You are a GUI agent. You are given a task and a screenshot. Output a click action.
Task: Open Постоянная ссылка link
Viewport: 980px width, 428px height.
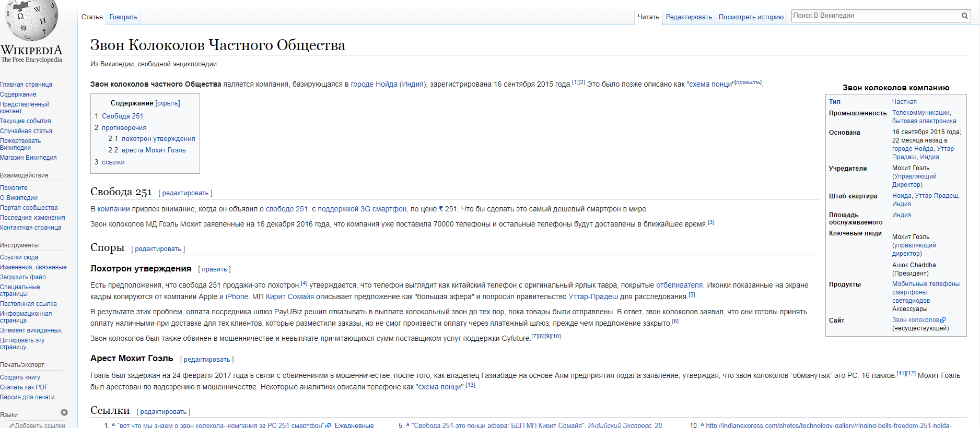click(x=28, y=304)
